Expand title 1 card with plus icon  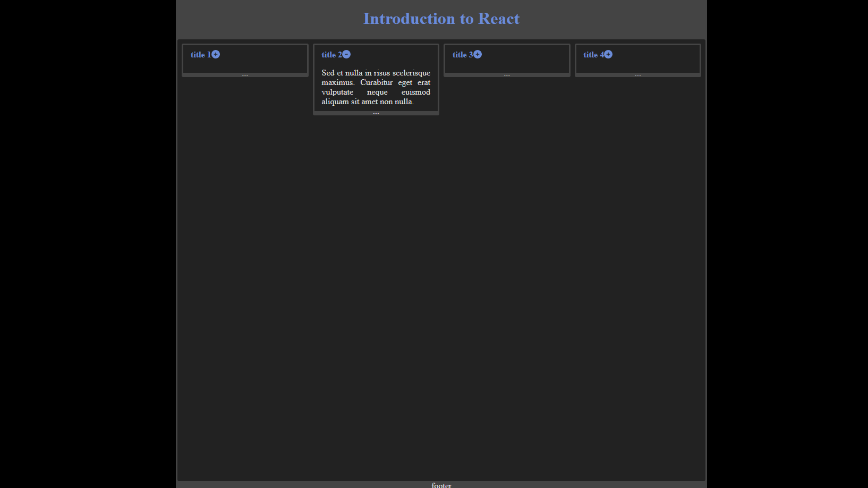pyautogui.click(x=216, y=54)
